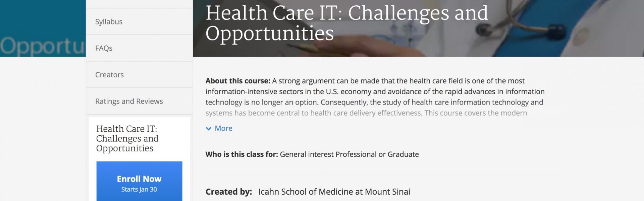The image size is (644, 201).
Task: Open Icahn School of Medicine at Mount Sinai link
Action: [x=334, y=192]
